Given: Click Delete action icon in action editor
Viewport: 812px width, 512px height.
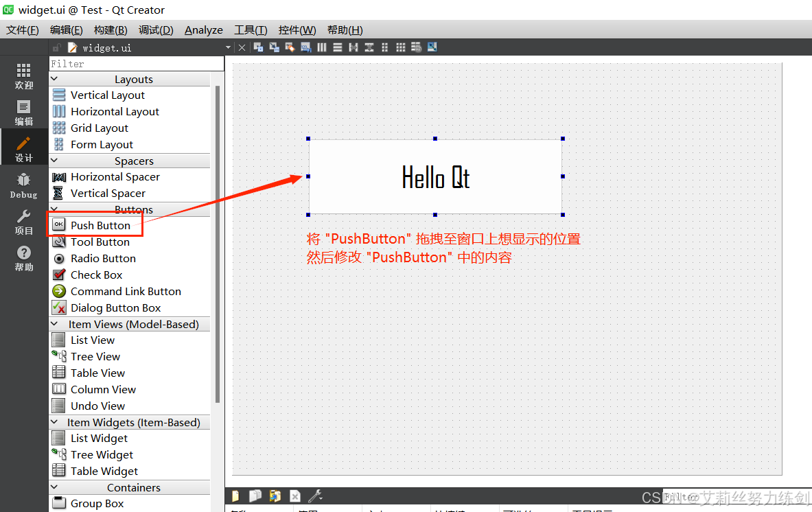Looking at the screenshot, I should pos(294,496).
